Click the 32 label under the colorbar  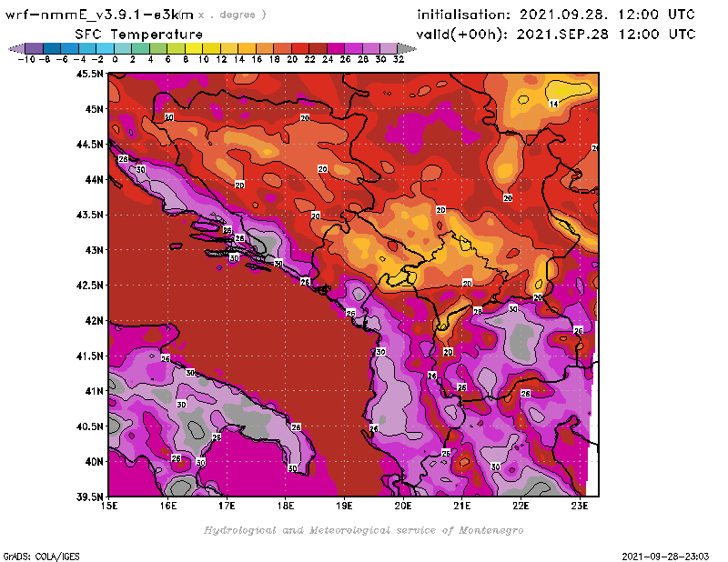(399, 59)
